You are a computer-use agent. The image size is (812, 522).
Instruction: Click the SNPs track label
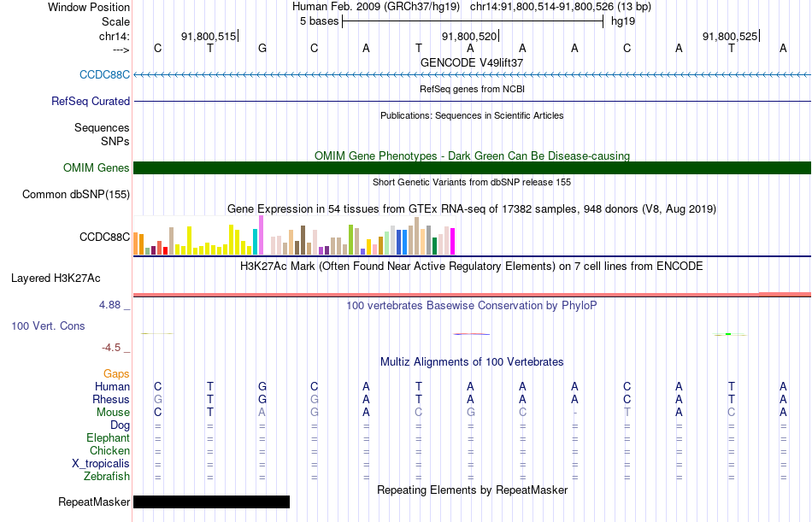click(x=115, y=141)
